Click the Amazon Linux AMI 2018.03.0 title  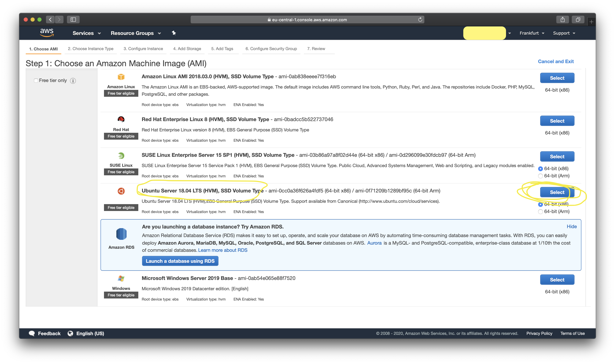(x=207, y=77)
